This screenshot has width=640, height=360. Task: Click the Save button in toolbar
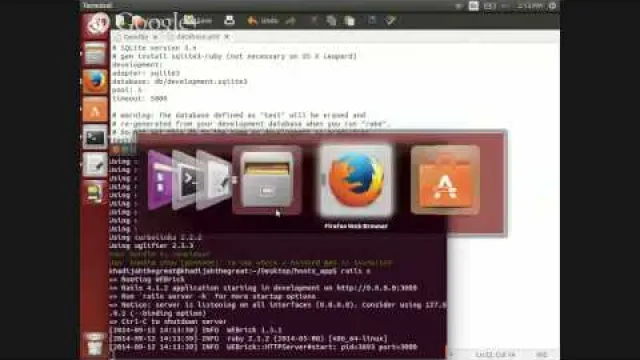198,20
